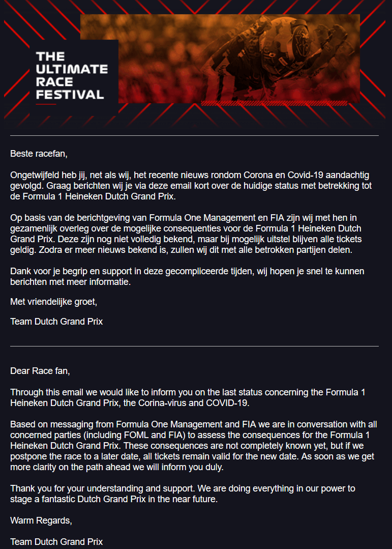Click the final "Team Dutch Grand Prix" signature
The image size is (392, 549).
click(56, 542)
